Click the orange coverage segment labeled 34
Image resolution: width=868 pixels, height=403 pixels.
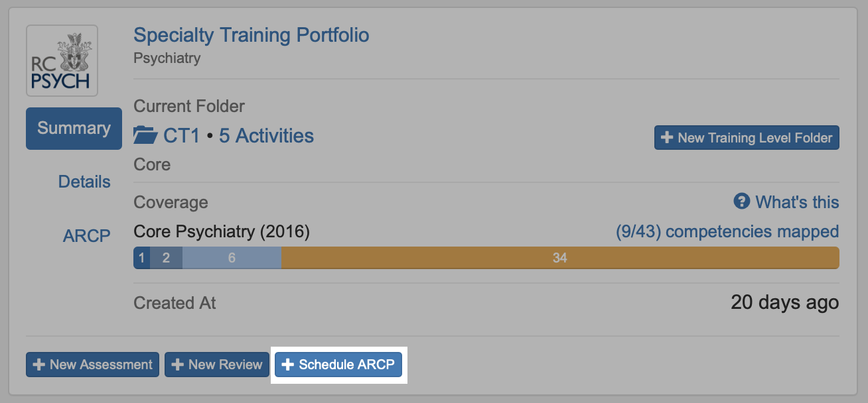click(x=559, y=258)
